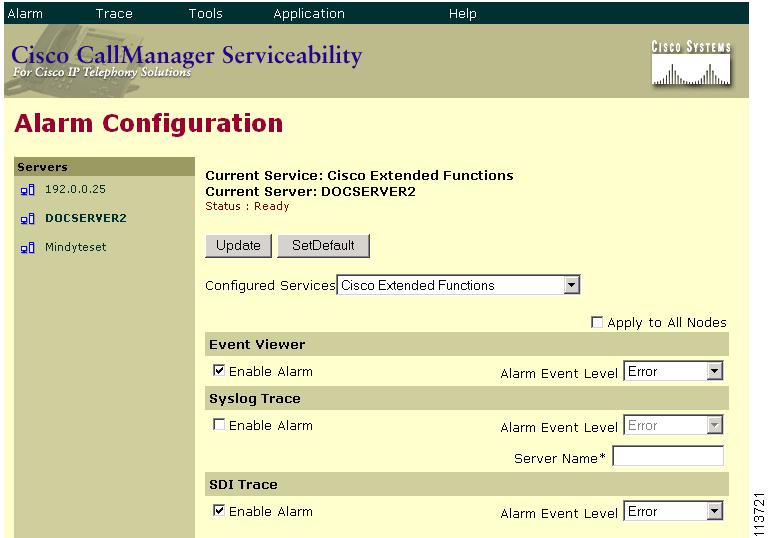Open Syslog Trace Alarm Event Level dropdown
The height and width of the screenshot is (538, 771).
point(673,425)
